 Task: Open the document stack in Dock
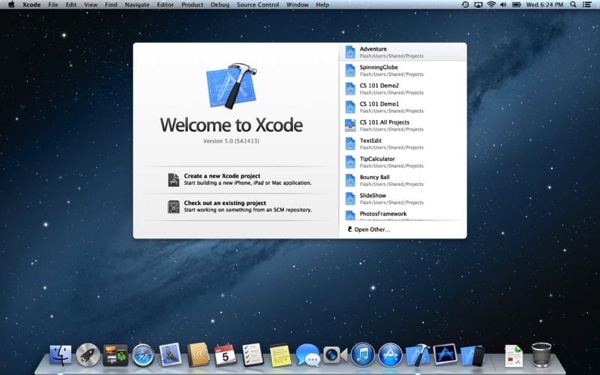coord(514,355)
